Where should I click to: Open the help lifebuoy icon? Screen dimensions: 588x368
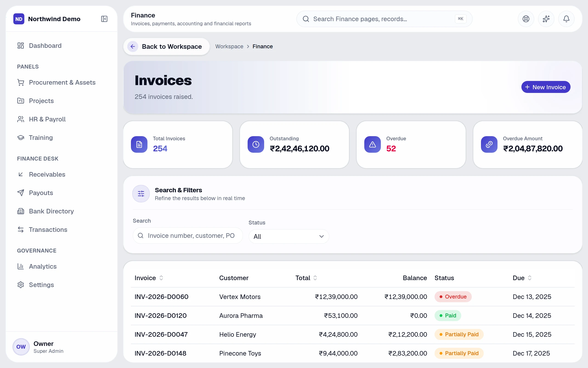(x=526, y=19)
